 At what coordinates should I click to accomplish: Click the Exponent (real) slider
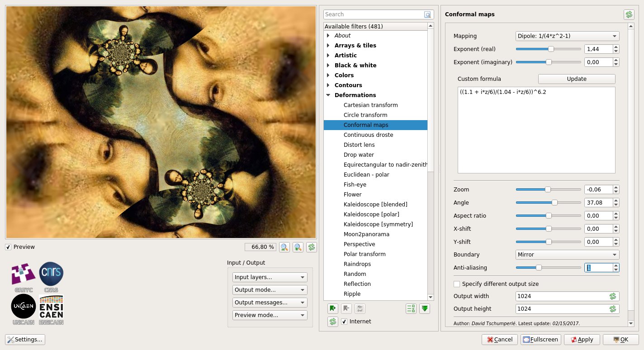tap(549, 49)
